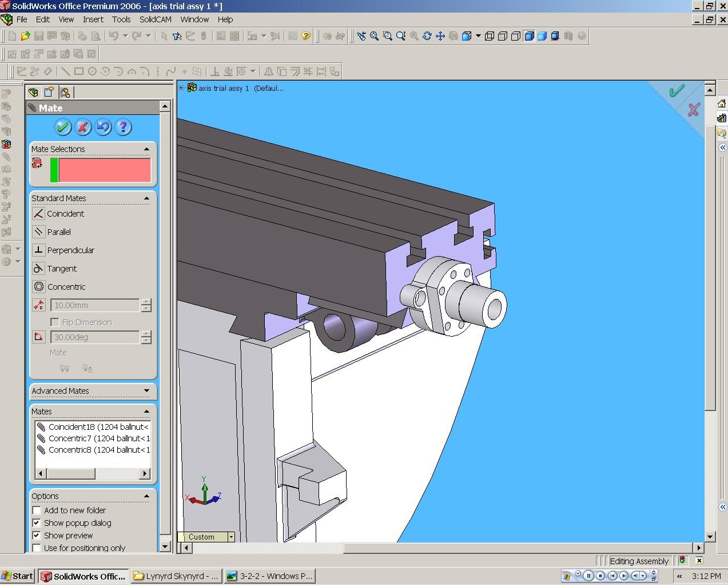Open the SolidCAM menu

(155, 19)
